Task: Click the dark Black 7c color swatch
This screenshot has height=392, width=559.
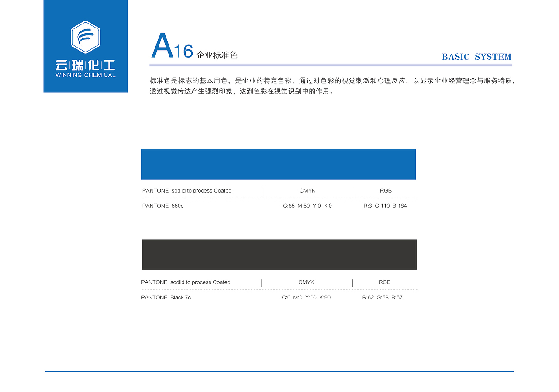Action: tap(279, 254)
